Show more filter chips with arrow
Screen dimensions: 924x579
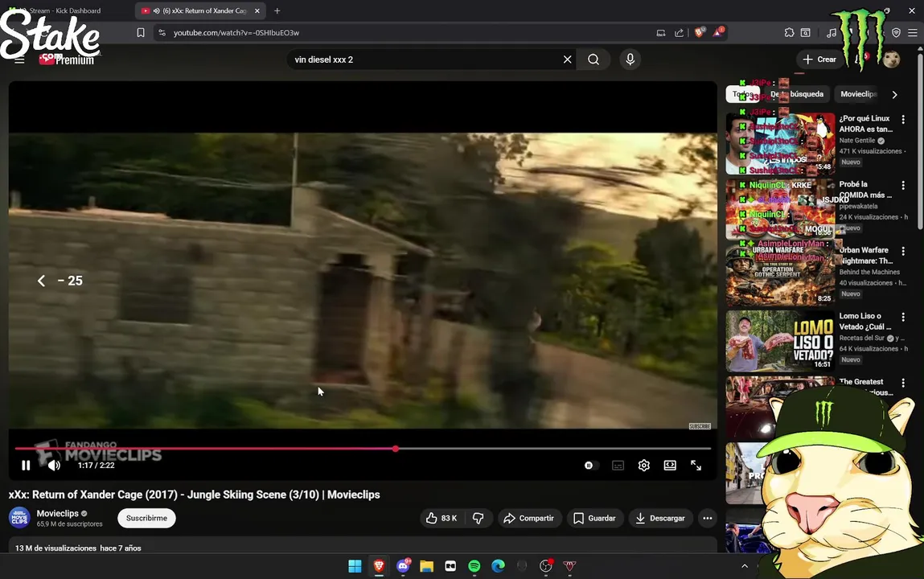pos(894,94)
